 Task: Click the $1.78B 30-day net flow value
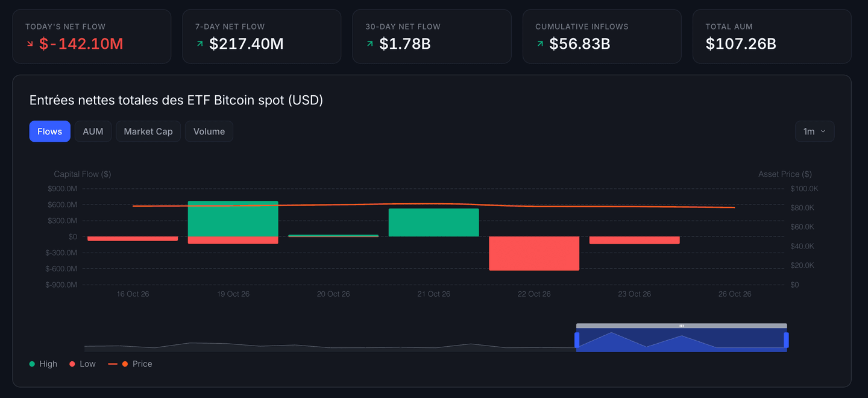pos(405,44)
